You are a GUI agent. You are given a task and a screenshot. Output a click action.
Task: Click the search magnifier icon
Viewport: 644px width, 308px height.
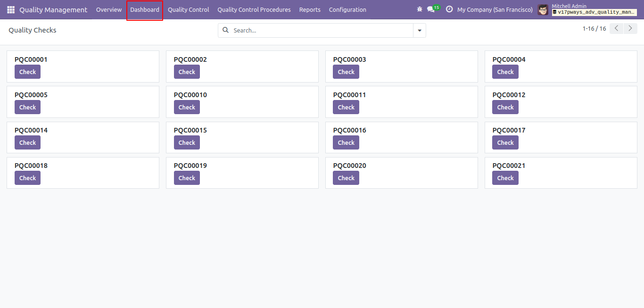[x=226, y=30]
